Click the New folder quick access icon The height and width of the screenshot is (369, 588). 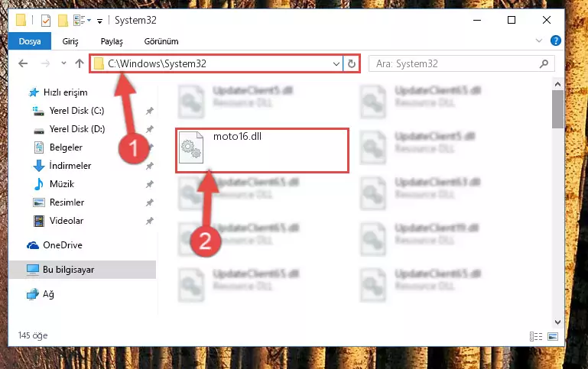pyautogui.click(x=63, y=20)
